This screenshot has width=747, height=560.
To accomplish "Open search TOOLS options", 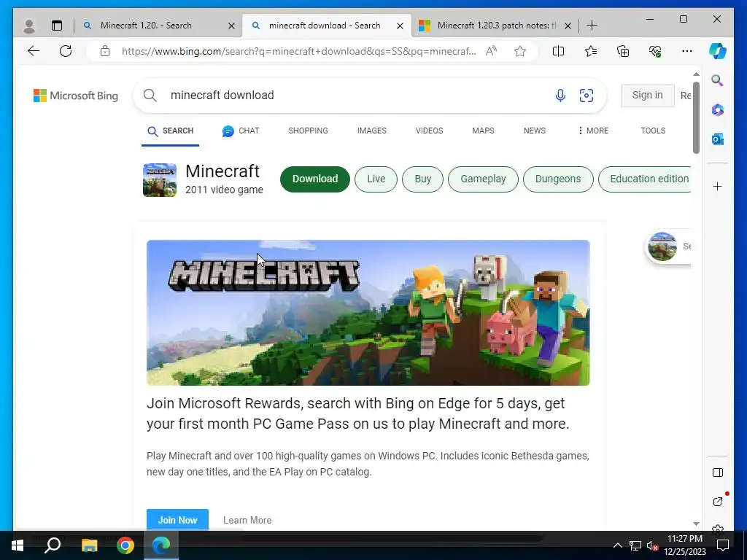I will (x=653, y=131).
